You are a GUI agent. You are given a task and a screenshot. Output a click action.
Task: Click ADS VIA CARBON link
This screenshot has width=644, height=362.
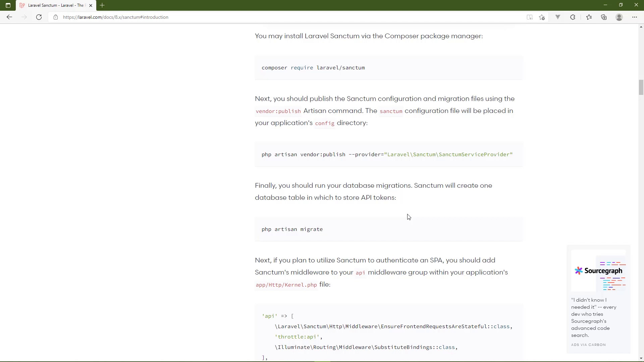588,345
